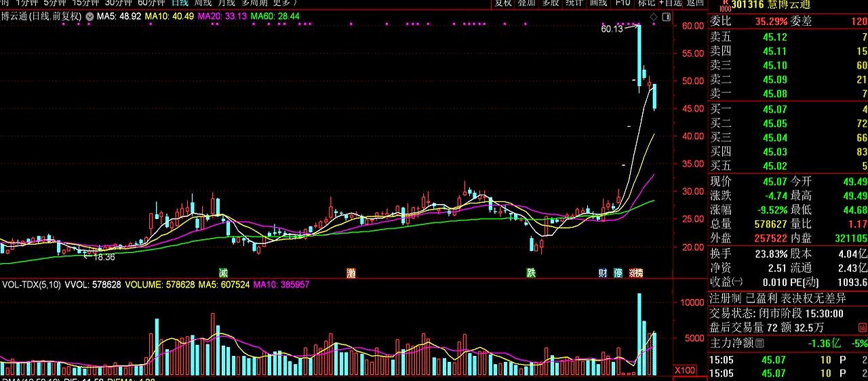Select the 周线 weekly chart tab

[203, 3]
